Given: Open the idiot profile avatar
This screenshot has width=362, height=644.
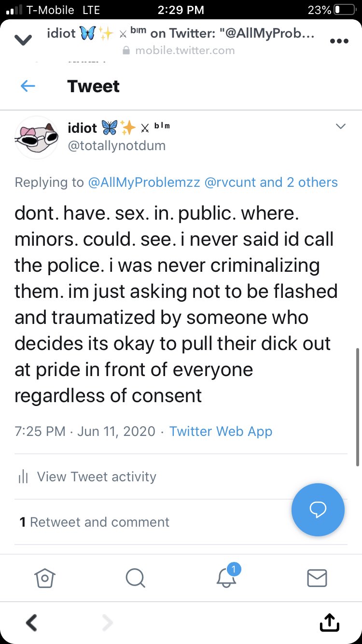Looking at the screenshot, I should 37,138.
